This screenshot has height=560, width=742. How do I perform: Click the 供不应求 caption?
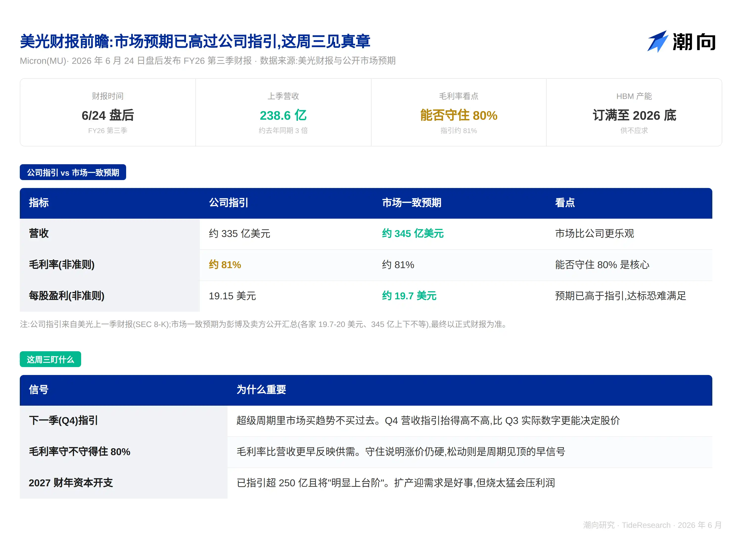point(634,131)
